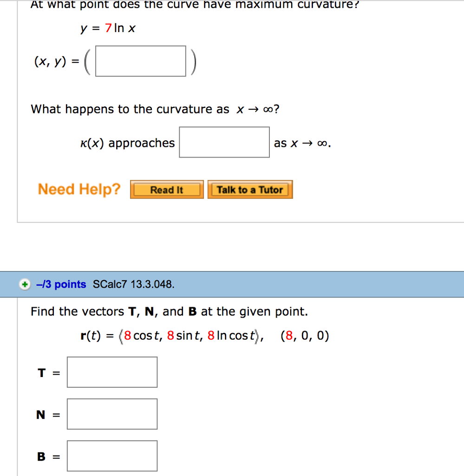Click the T = label beside its answer box
The height and width of the screenshot is (476, 464).
pos(48,372)
